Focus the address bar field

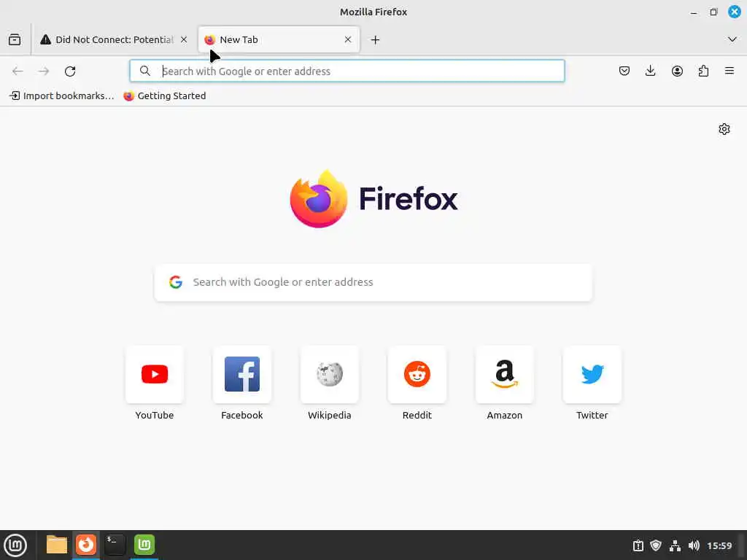(347, 71)
